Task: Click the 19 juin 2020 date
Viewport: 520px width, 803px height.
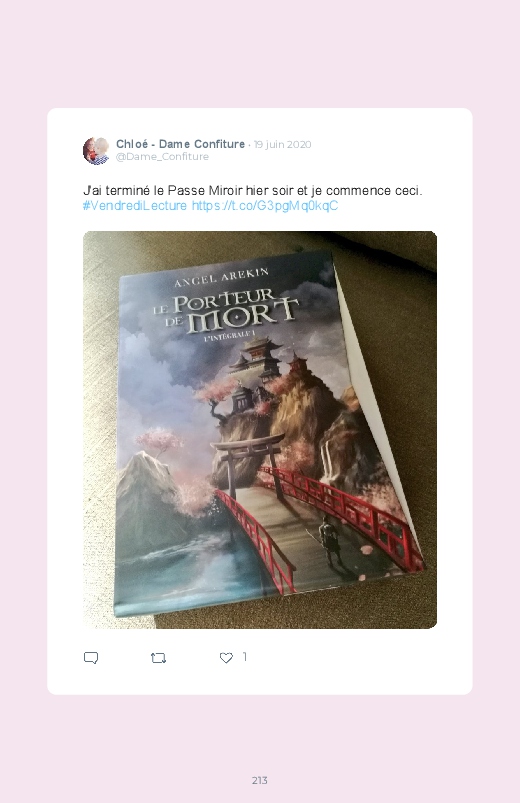Action: tap(282, 144)
